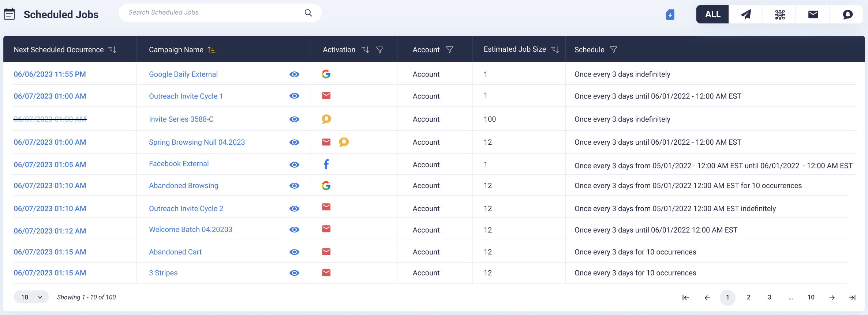Sort by Estimated Job Size
868x315 pixels.
point(555,49)
